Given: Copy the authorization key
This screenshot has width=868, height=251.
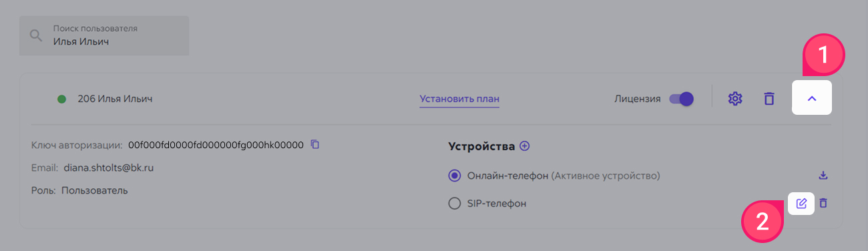Looking at the screenshot, I should coord(315,144).
